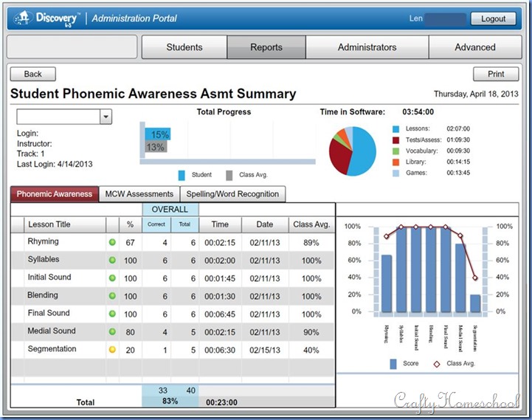Viewport: 532px width, 420px height.
Task: Click the green status dot for Final Sound
Action: (113, 314)
